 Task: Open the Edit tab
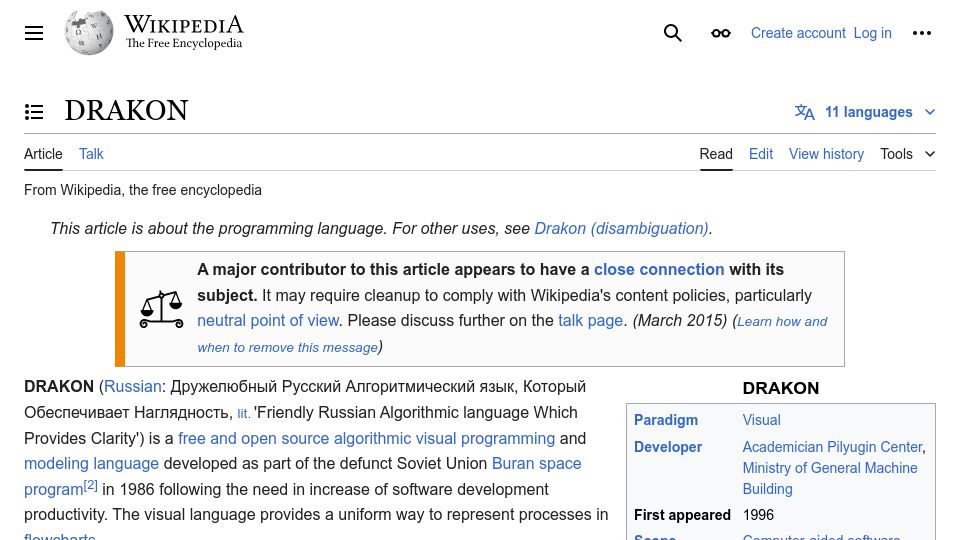pyautogui.click(x=760, y=154)
